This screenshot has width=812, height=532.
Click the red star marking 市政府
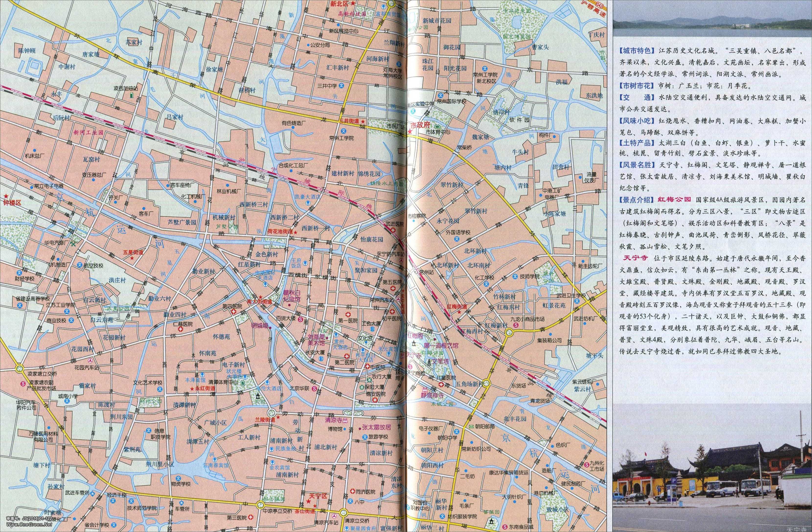410,132
